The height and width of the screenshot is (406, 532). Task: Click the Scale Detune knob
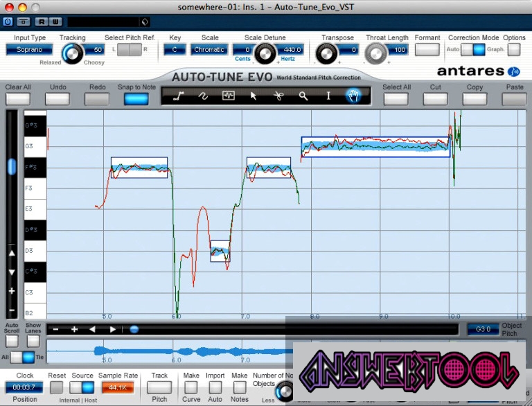(265, 53)
